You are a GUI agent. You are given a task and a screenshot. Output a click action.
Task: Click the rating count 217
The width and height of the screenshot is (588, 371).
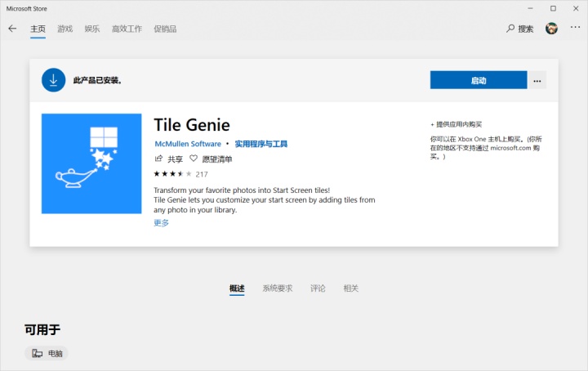coord(202,174)
